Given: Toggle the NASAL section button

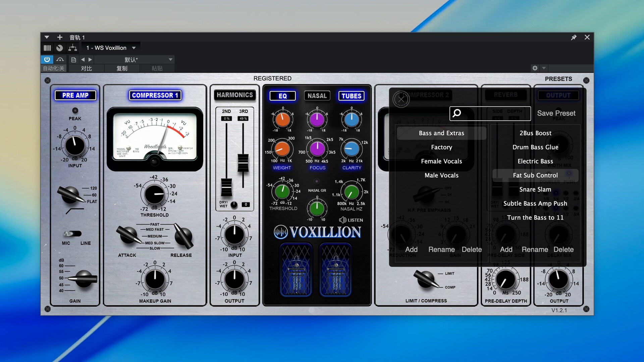Looking at the screenshot, I should tap(317, 96).
